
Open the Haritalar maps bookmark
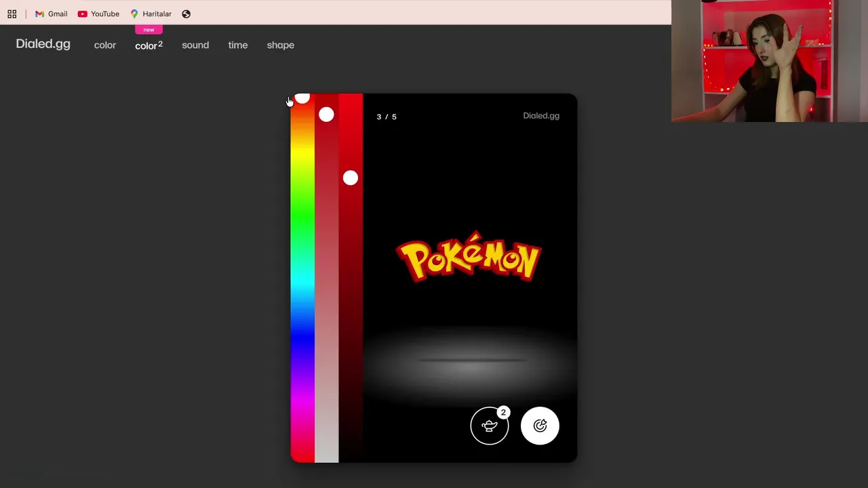[151, 14]
